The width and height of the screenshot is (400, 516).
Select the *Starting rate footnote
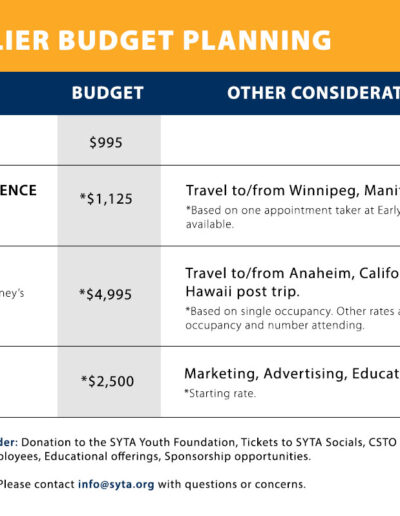point(220,393)
